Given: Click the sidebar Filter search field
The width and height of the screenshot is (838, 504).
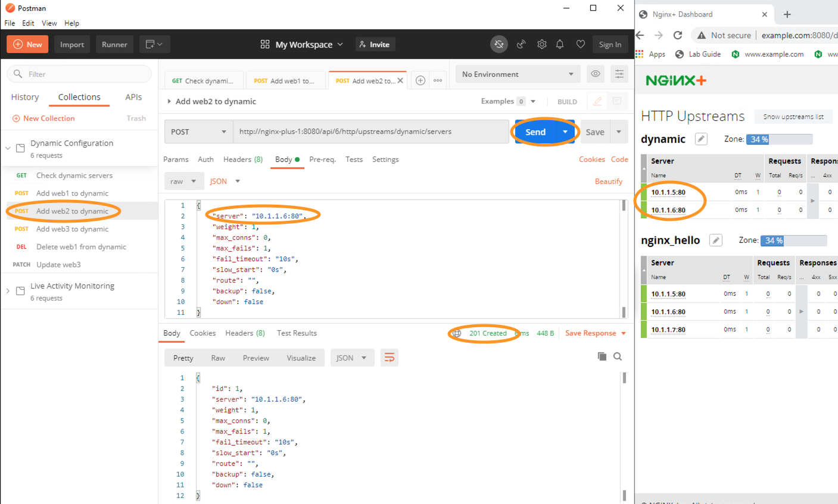Looking at the screenshot, I should [x=79, y=74].
